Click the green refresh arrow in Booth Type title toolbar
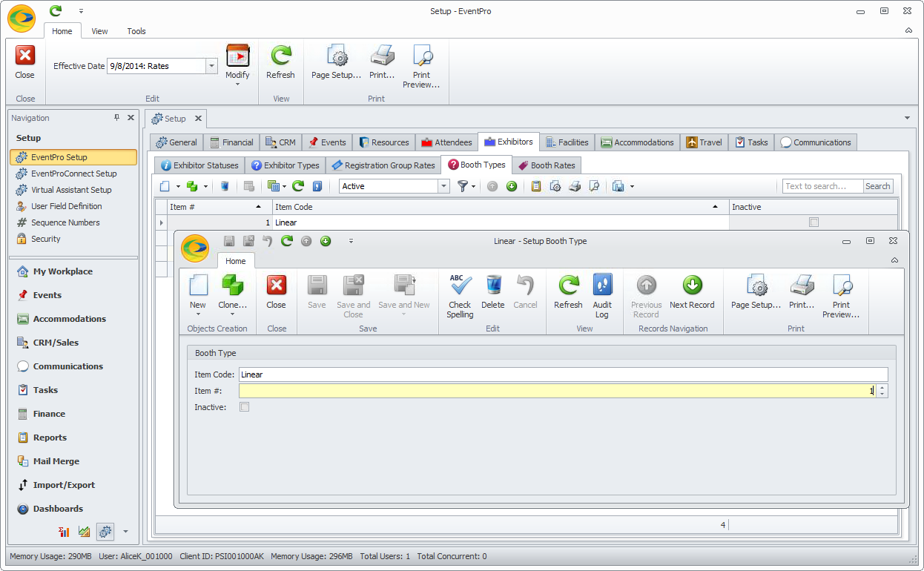 [x=287, y=241]
